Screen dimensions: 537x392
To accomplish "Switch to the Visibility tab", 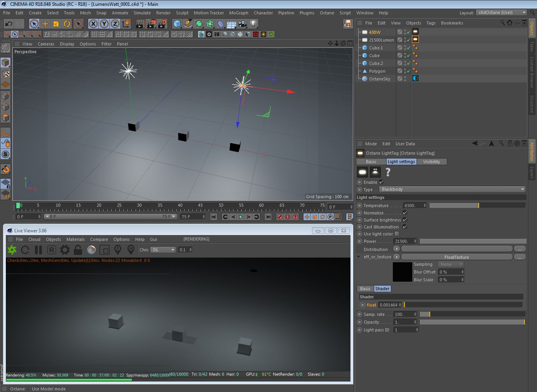I will [431, 162].
